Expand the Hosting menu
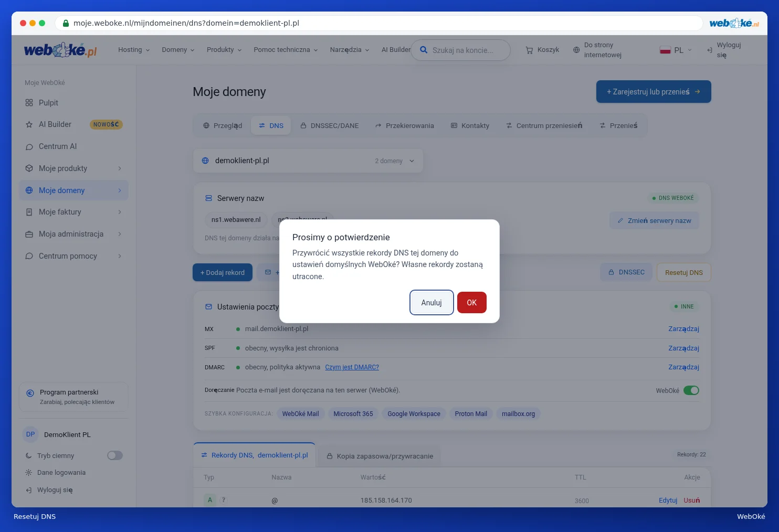 [x=134, y=50]
